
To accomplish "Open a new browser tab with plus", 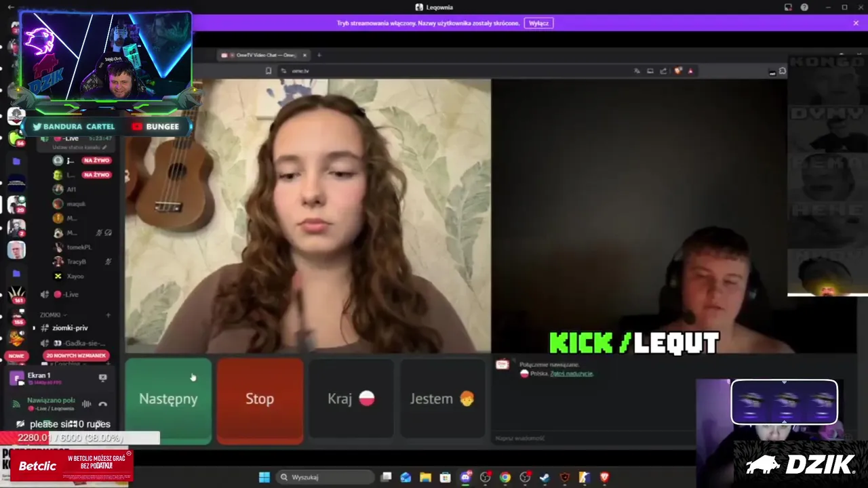I will (319, 55).
